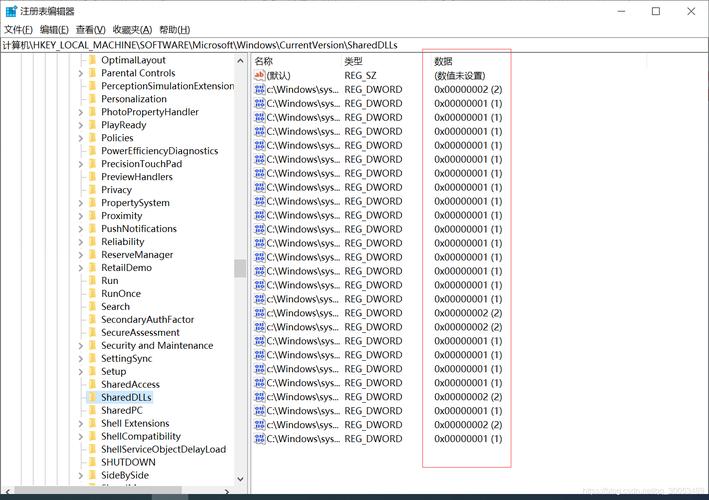Click the ab string icon of the (默认) value
Image resolution: width=709 pixels, height=500 pixels.
(x=260, y=75)
